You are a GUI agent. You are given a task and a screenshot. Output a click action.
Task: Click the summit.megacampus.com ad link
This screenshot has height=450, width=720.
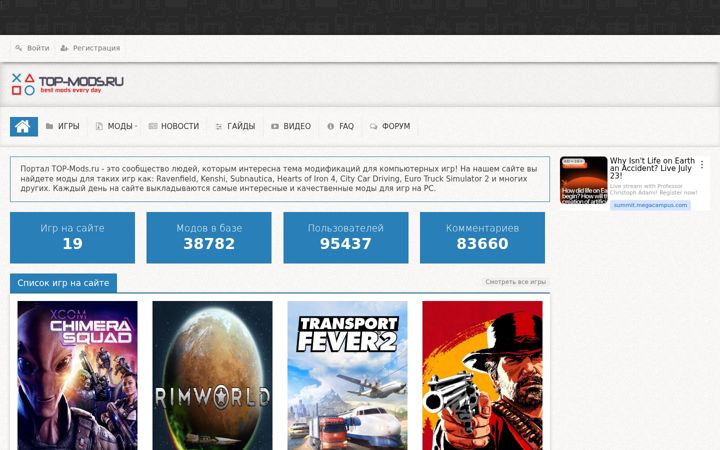tap(651, 205)
